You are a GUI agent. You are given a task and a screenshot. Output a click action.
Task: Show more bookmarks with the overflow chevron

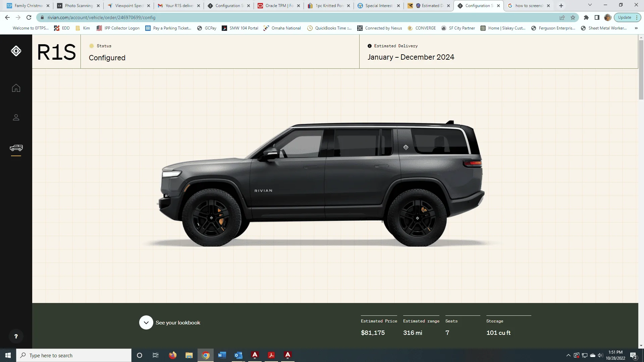636,28
